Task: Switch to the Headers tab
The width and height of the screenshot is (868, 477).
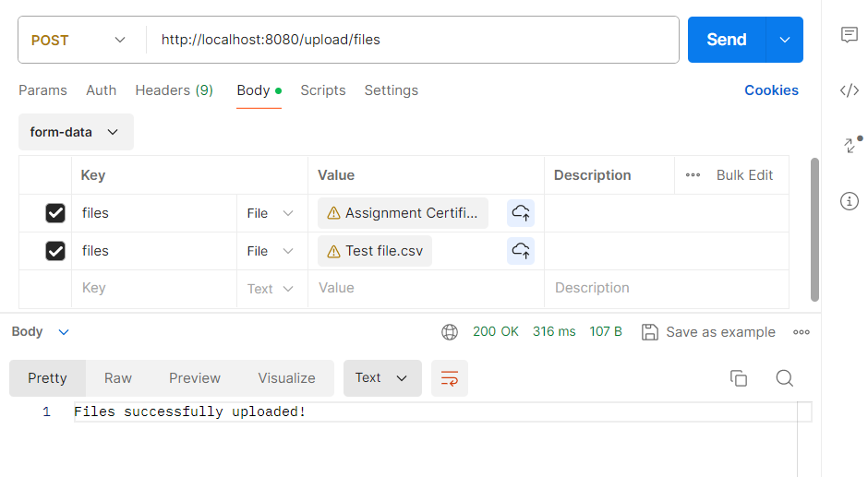Action: coord(174,90)
